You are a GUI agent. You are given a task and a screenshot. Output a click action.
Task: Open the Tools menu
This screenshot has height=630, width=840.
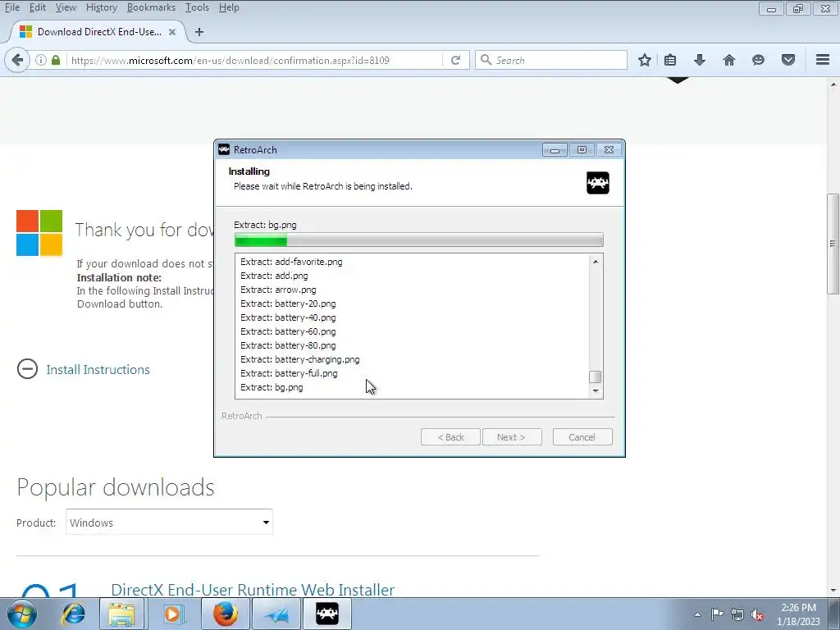click(197, 7)
